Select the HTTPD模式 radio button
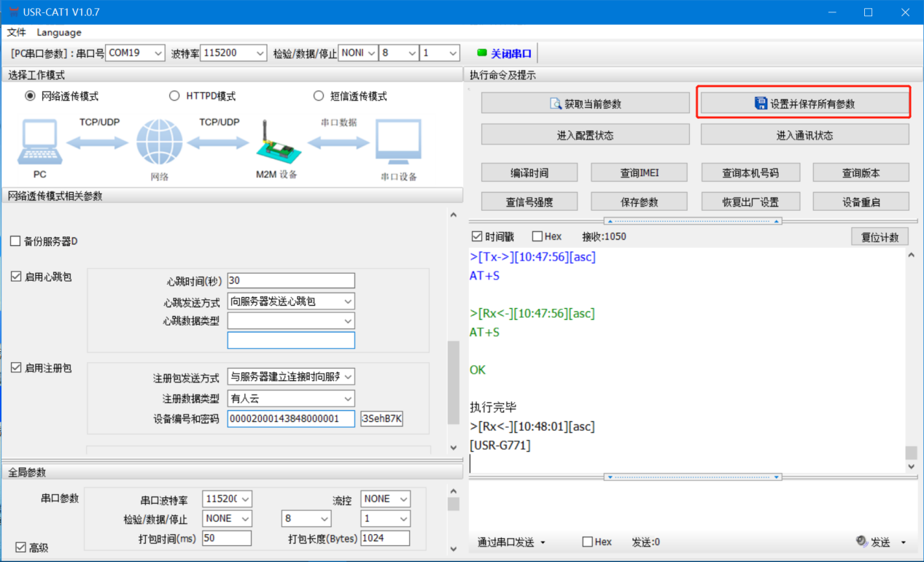 (x=174, y=96)
